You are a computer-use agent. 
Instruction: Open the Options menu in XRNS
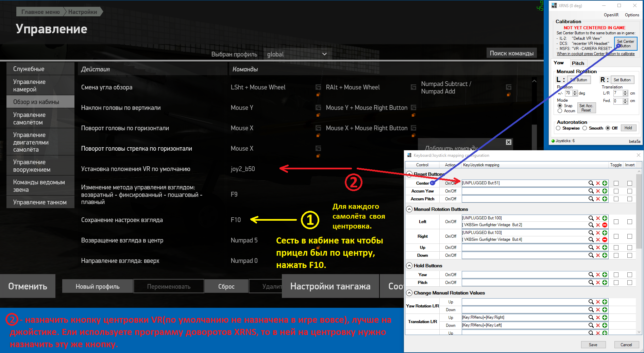click(632, 15)
